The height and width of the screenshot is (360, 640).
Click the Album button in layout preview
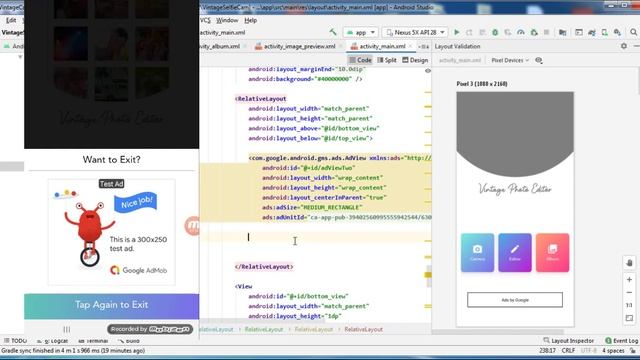point(552,253)
